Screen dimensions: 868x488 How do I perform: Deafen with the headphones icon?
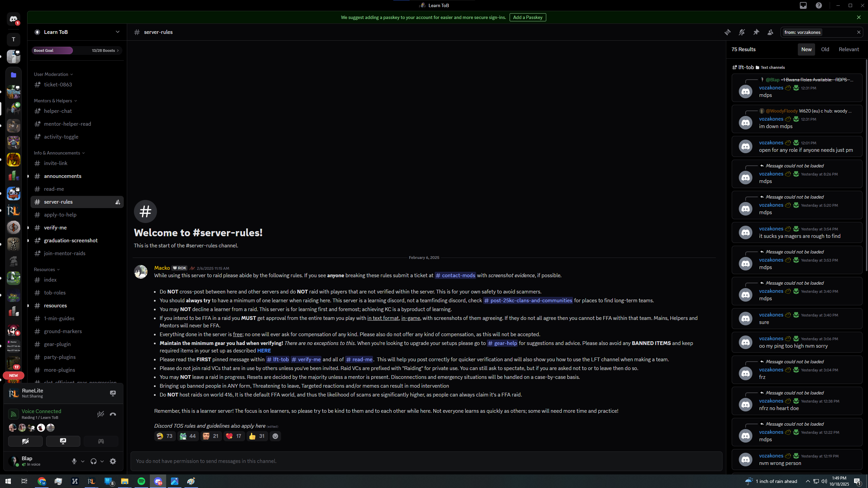94,461
